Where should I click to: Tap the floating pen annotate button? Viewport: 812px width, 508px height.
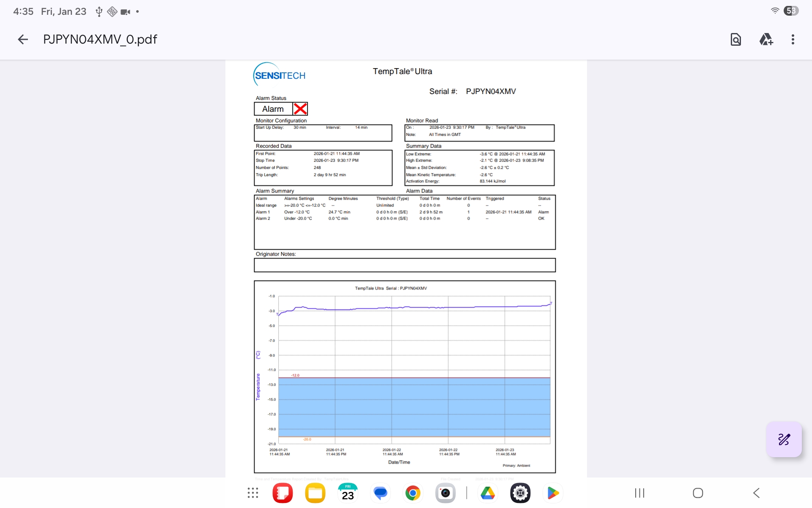[784, 439]
